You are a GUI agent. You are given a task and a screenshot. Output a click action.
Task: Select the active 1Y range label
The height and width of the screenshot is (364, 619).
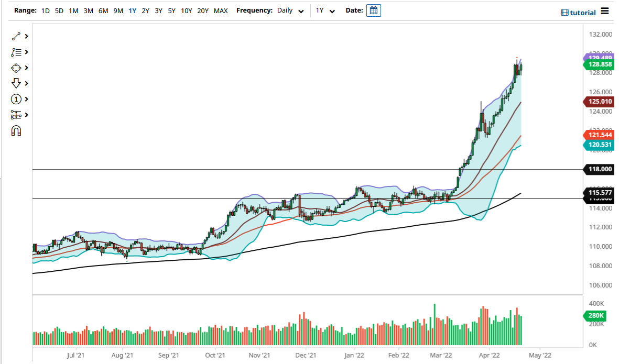(132, 10)
